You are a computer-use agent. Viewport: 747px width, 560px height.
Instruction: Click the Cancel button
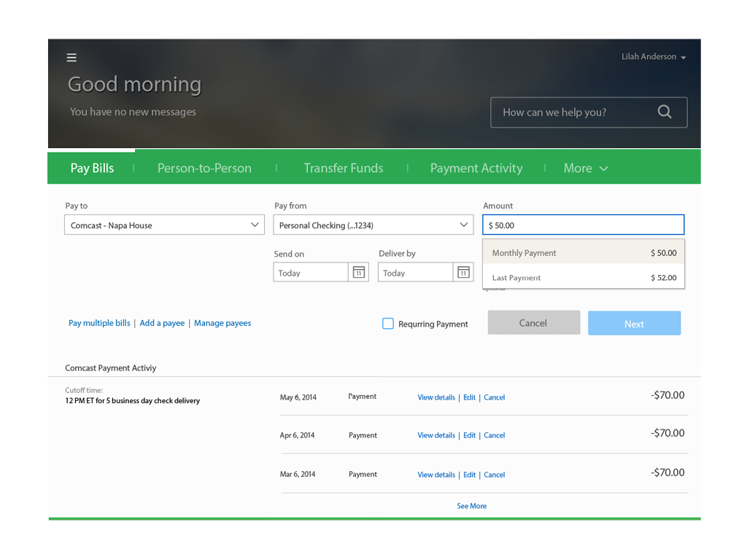[533, 323]
